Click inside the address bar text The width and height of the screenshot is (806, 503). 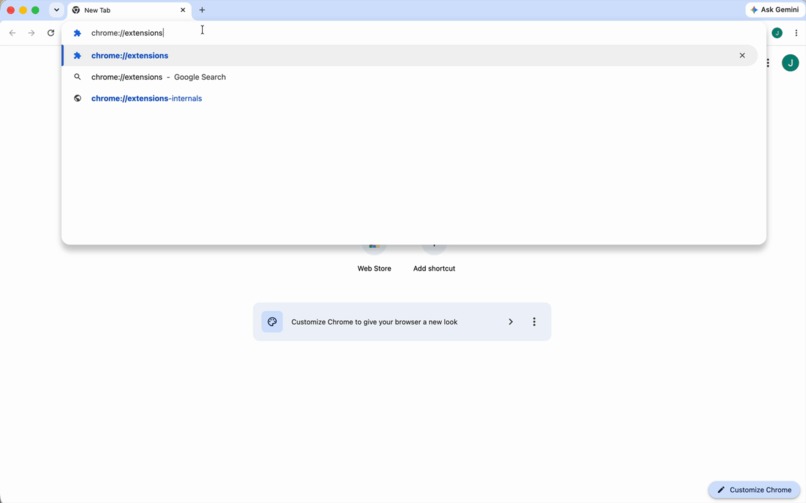(127, 33)
